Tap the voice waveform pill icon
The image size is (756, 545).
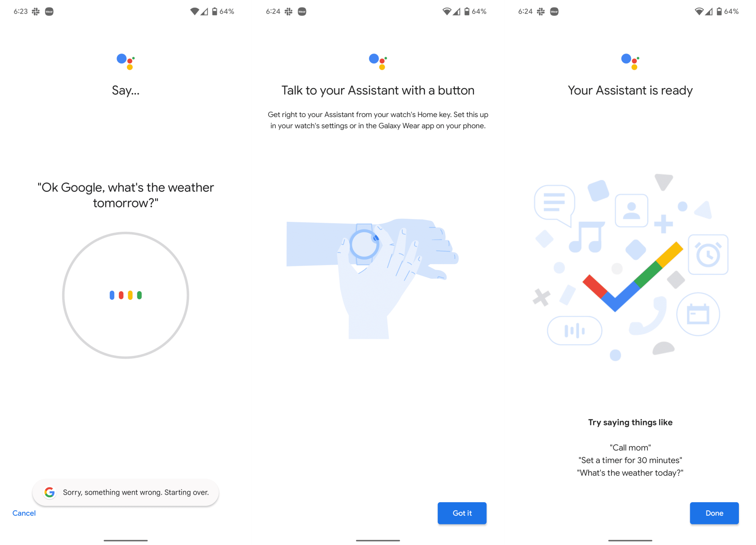tap(575, 331)
